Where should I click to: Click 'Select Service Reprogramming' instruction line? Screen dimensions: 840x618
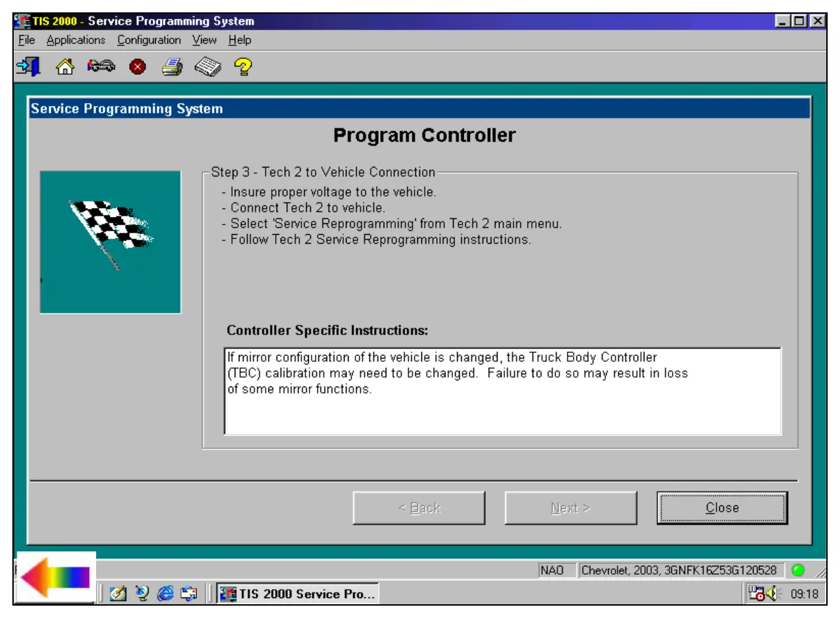392,224
